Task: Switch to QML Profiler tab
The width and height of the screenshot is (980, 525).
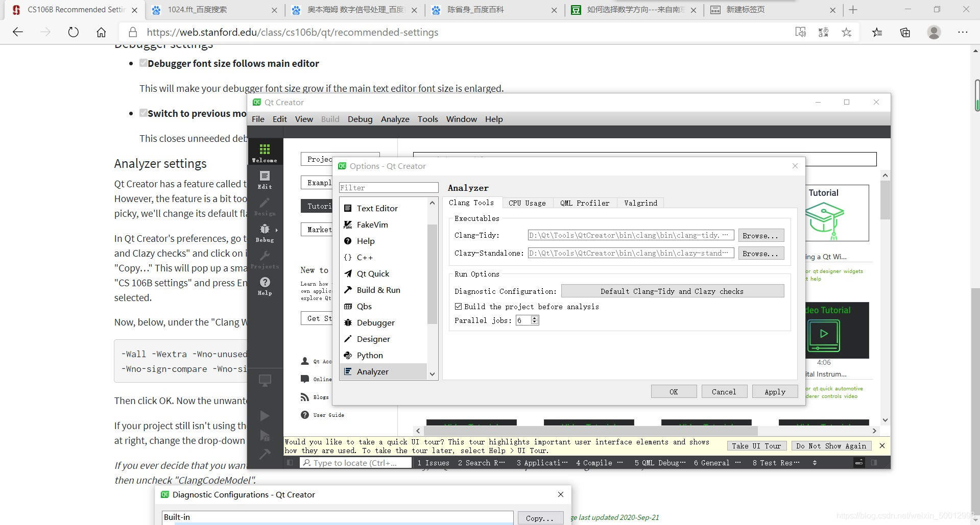Action: tap(585, 203)
